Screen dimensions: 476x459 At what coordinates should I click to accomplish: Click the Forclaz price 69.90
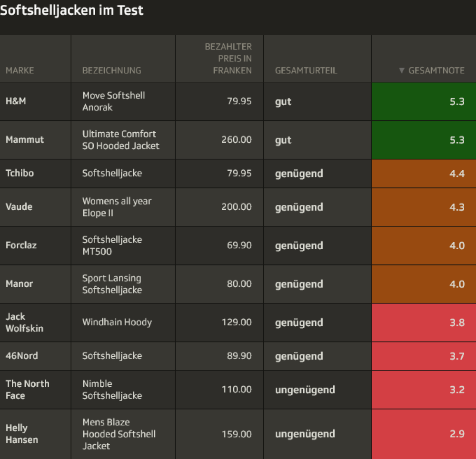point(239,245)
